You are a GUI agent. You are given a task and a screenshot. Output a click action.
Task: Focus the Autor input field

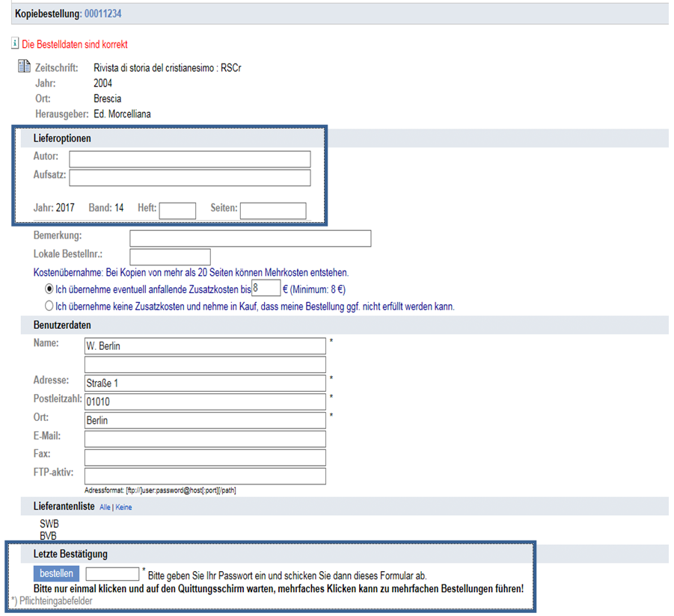click(x=189, y=158)
